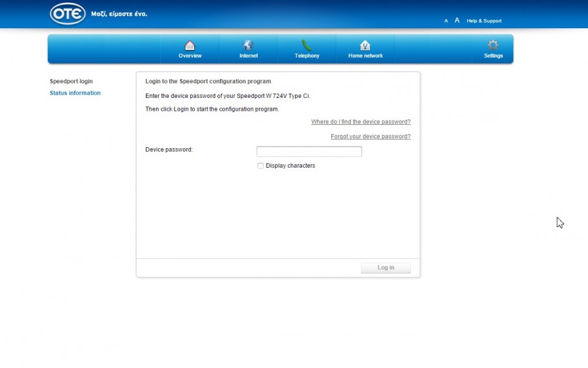The image size is (588, 368).
Task: Open Speedport login in the sidebar
Action: pyautogui.click(x=71, y=81)
